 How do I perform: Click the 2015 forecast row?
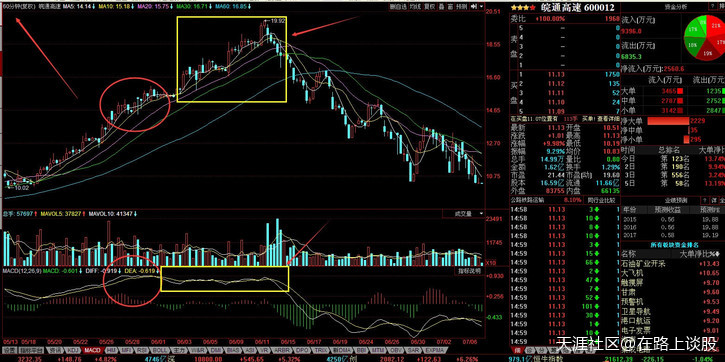coord(671,219)
